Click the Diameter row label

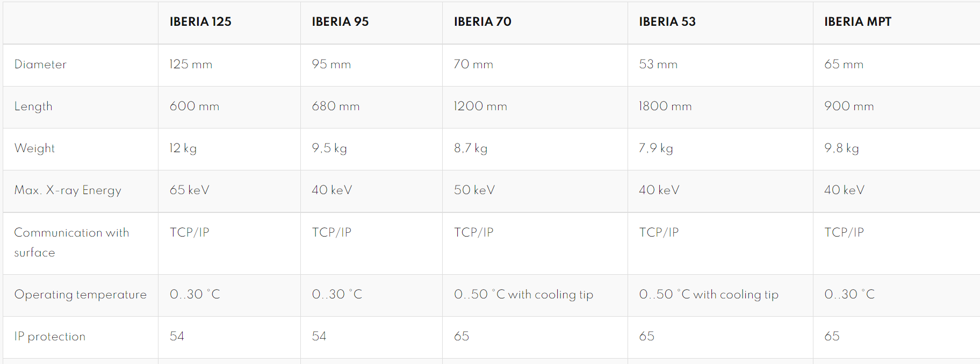coord(40,65)
